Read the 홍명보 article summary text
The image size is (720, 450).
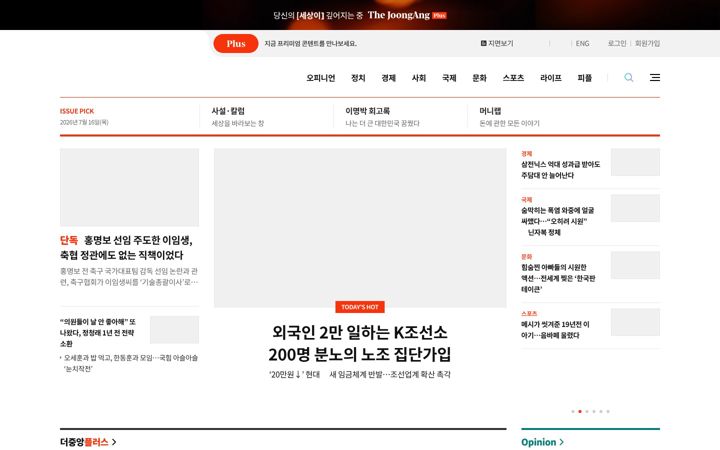pos(129,276)
